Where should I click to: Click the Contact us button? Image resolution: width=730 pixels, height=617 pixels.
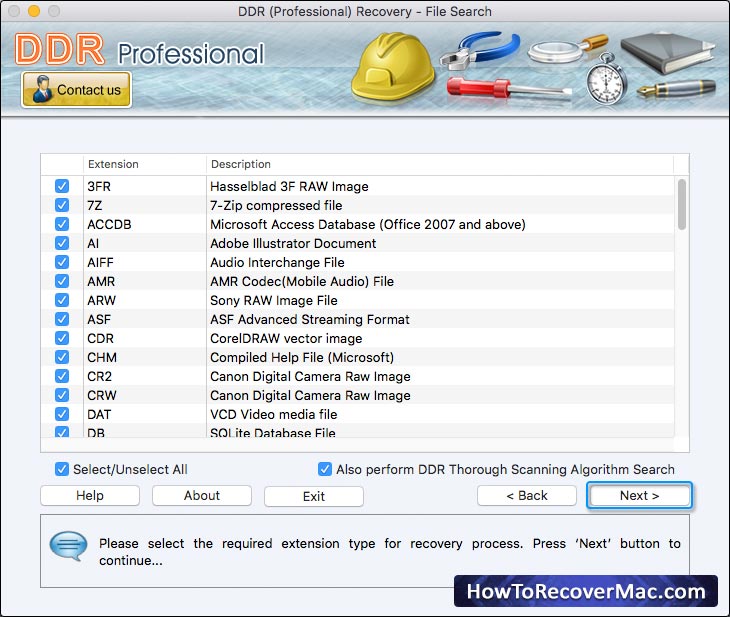[76, 89]
